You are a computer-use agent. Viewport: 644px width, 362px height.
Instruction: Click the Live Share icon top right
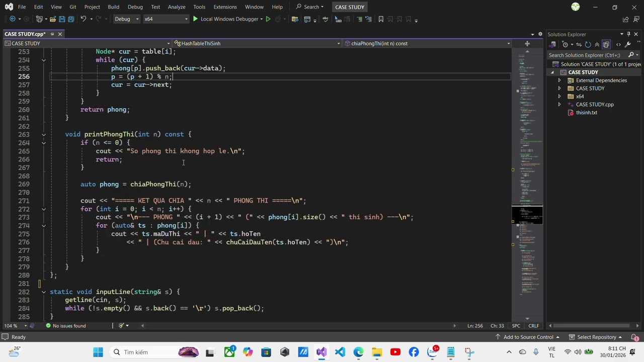click(x=625, y=19)
